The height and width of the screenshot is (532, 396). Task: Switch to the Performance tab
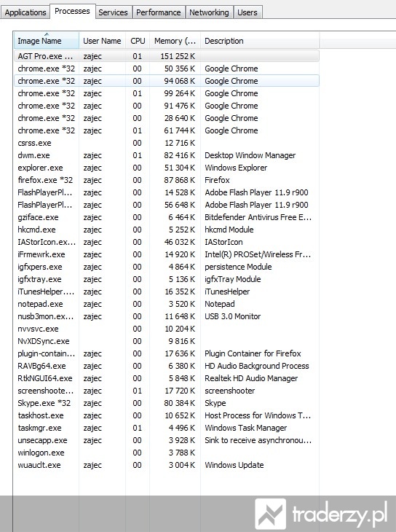(x=159, y=12)
